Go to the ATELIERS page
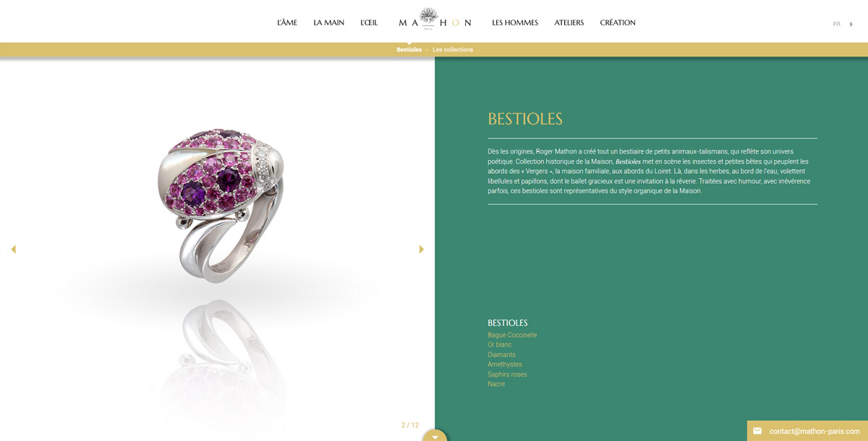Image resolution: width=868 pixels, height=441 pixels. tap(569, 22)
